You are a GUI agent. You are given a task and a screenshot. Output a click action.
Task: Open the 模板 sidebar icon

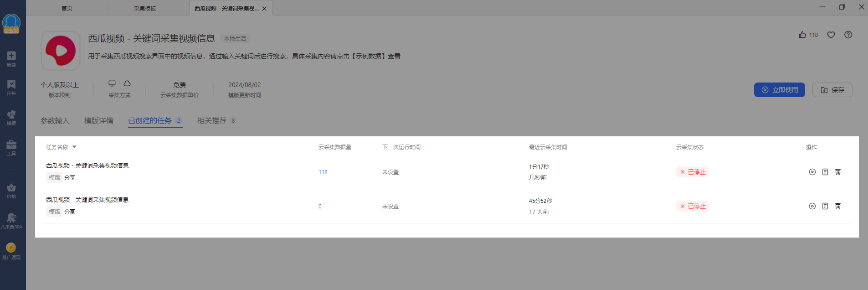[x=11, y=118]
